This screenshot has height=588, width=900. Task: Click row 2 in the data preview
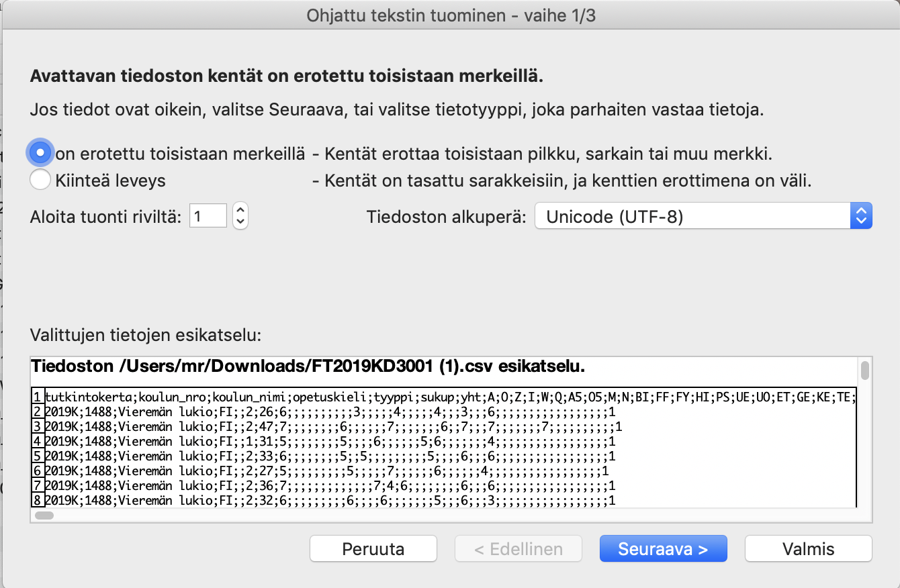click(329, 411)
